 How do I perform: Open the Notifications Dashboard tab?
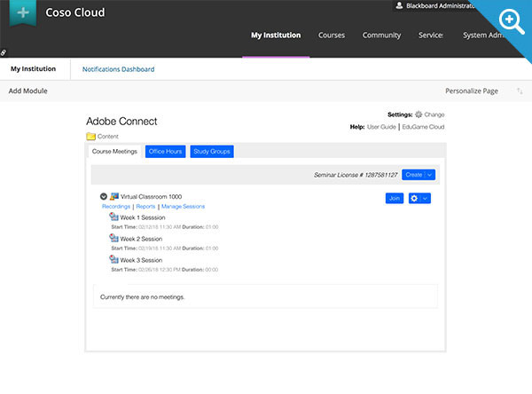119,69
